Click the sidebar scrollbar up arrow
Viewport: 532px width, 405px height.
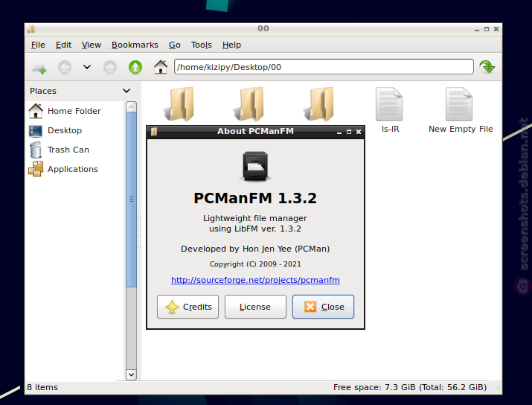coord(131,107)
